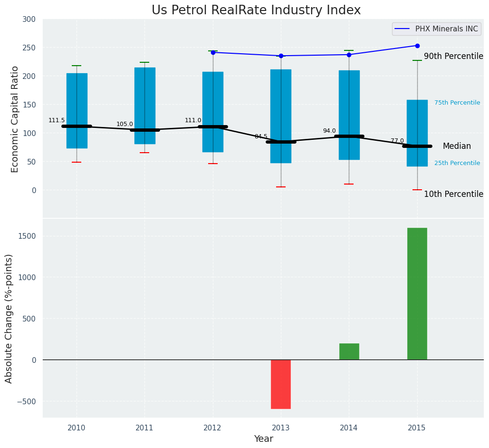Image resolution: width=489 pixels, height=448 pixels.
Task: Click the tall green 2015 change bar
Action: [417, 293]
